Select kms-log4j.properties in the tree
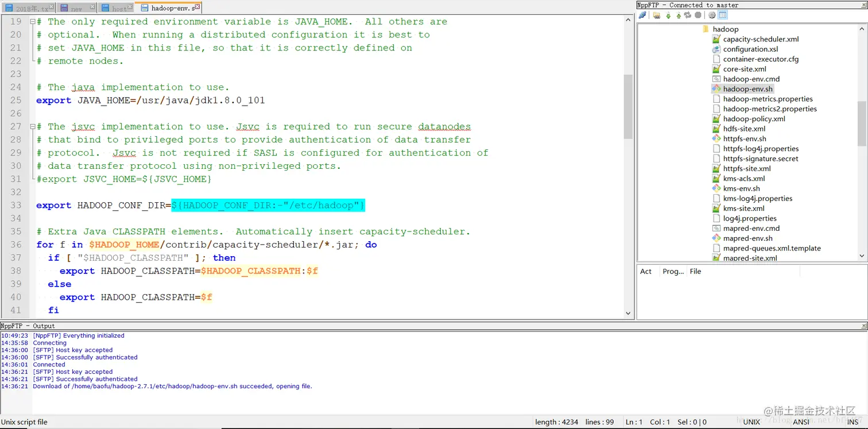Screen dimensions: 868x429 758,198
